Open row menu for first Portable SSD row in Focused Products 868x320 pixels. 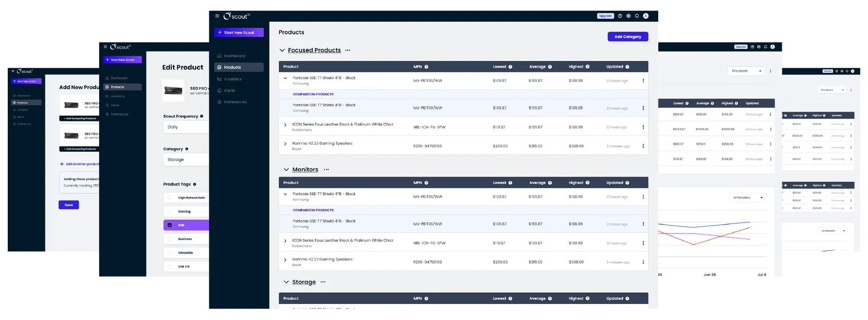643,81
